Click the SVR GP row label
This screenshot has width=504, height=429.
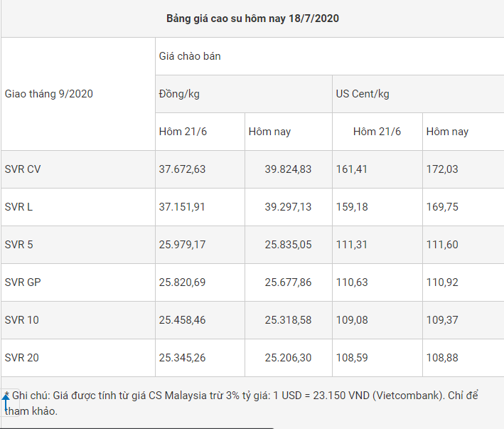[23, 282]
